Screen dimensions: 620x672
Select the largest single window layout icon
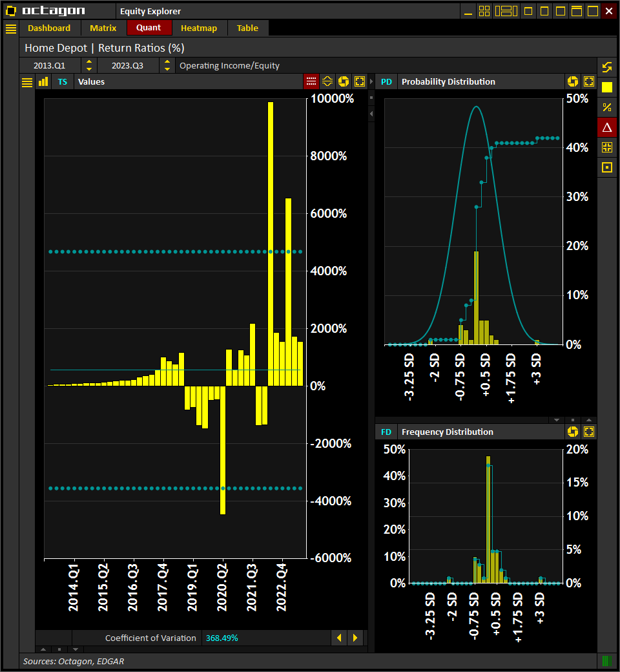[593, 11]
